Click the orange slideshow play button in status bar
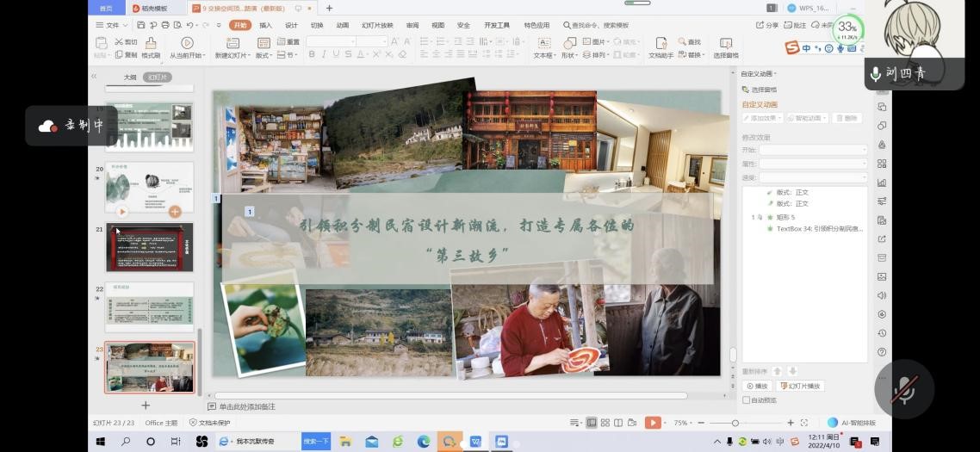The width and height of the screenshot is (980, 452). click(x=654, y=423)
